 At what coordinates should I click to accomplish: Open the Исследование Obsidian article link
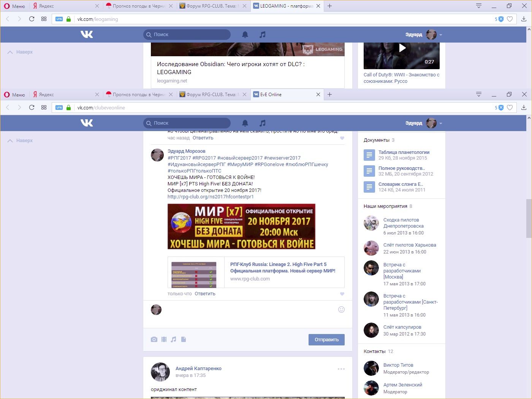[231, 68]
